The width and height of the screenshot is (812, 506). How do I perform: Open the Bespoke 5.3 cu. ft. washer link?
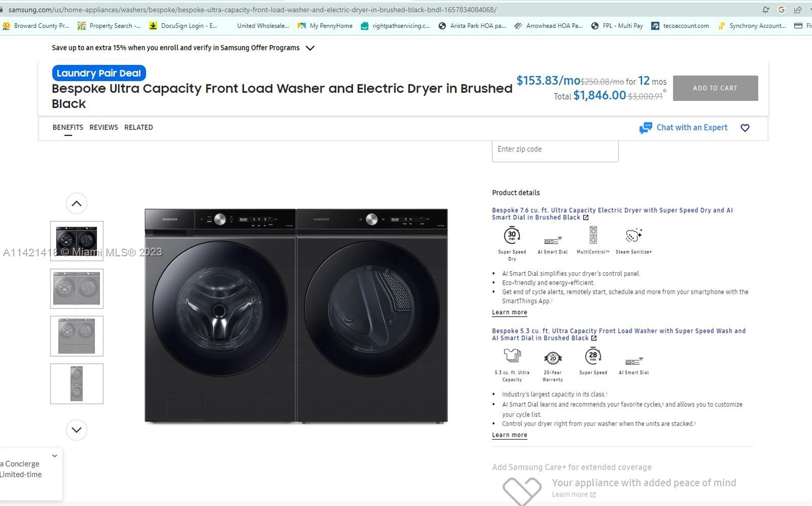point(618,334)
